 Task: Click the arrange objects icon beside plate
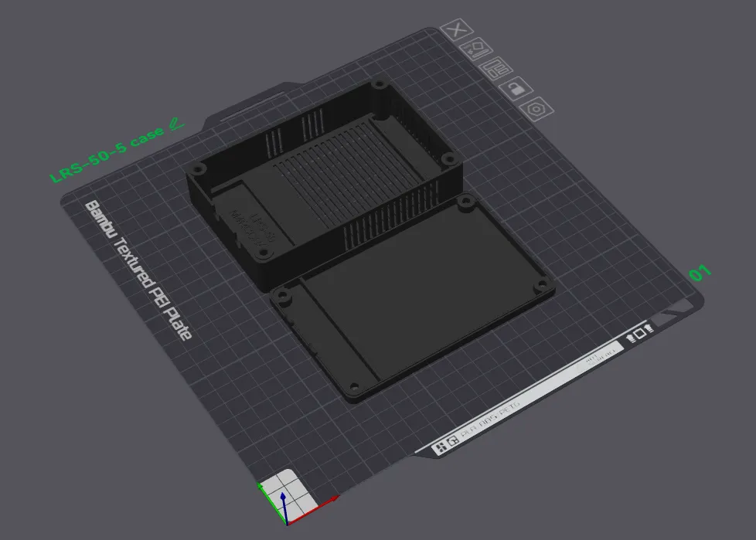496,69
